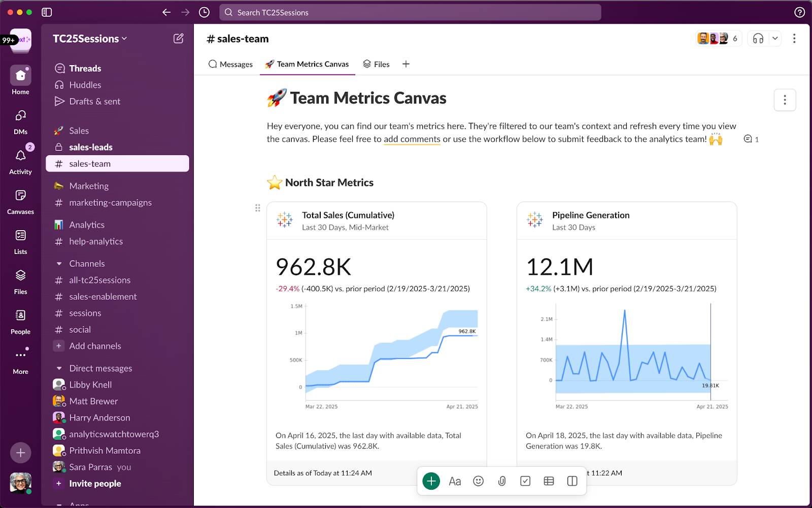Open Aa text formatting in canvas toolbar
812x508 pixels.
coord(455,481)
